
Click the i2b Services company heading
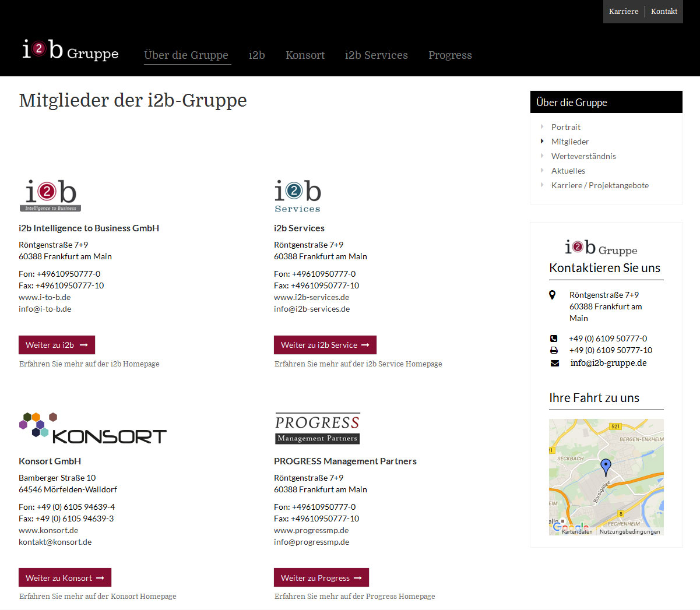pos(299,228)
